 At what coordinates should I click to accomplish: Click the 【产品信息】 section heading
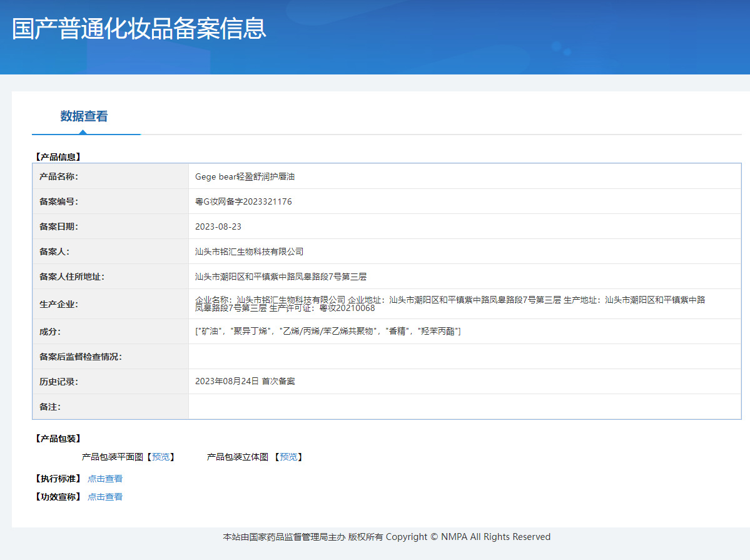(58, 157)
